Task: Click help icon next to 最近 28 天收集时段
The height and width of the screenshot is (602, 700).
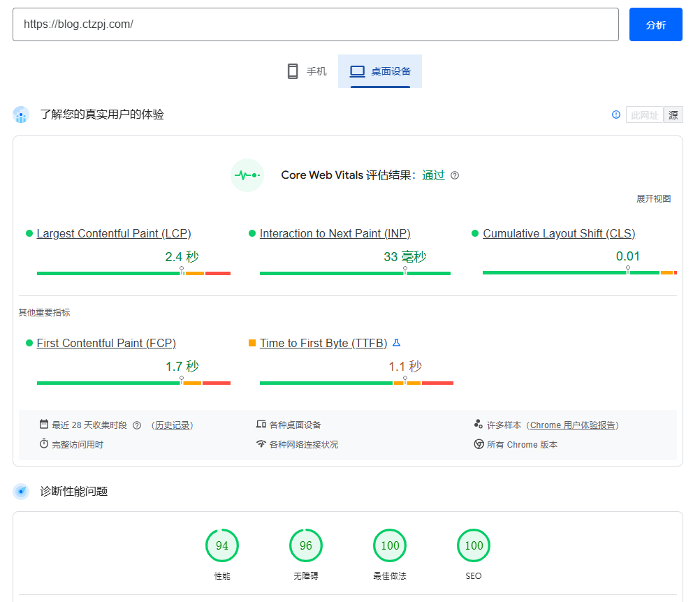Action: 137,425
